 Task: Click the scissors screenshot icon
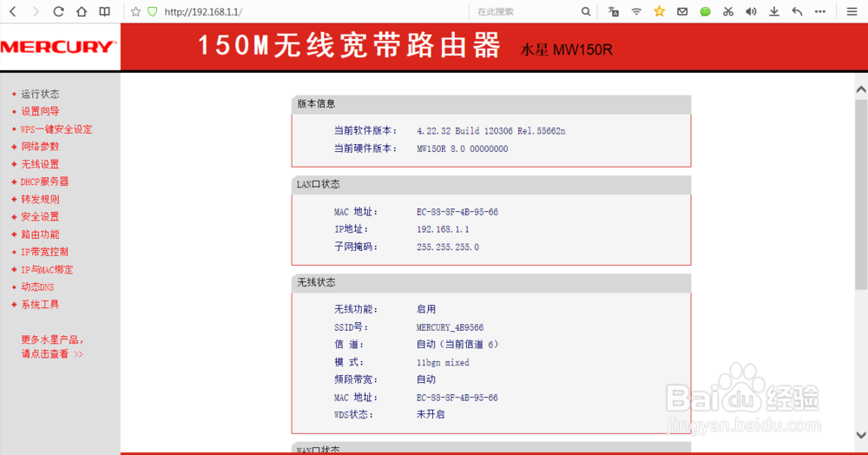coord(728,11)
